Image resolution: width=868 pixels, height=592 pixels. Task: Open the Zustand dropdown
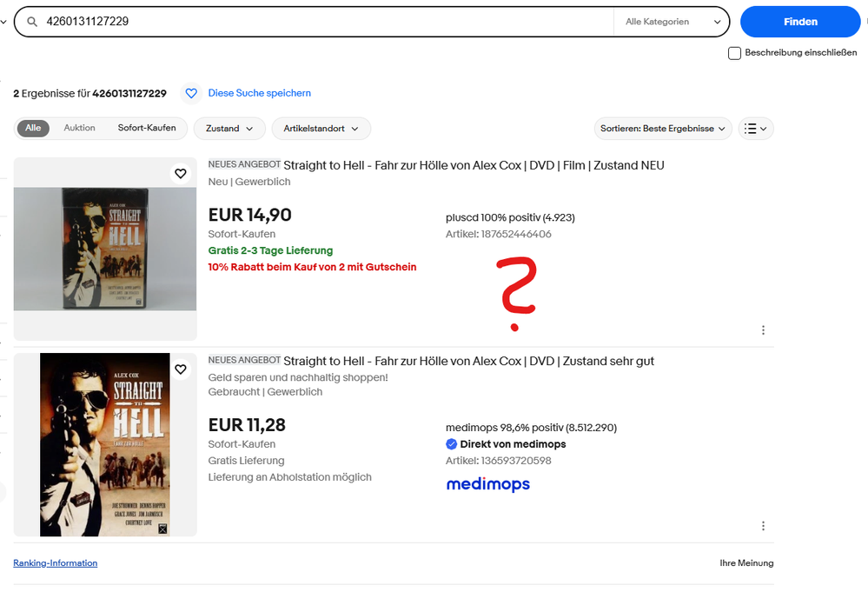point(229,128)
